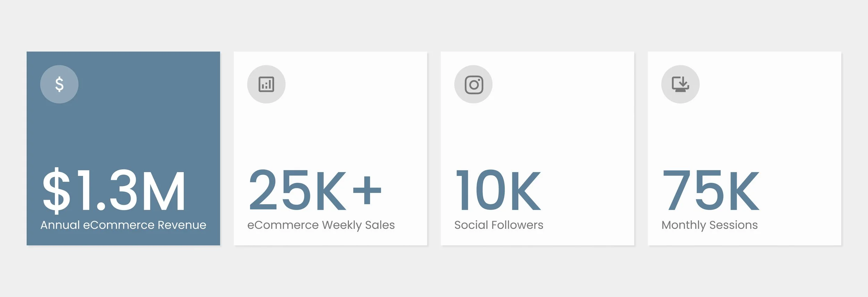
Task: Click the download-to-monitor icon
Action: [x=680, y=84]
